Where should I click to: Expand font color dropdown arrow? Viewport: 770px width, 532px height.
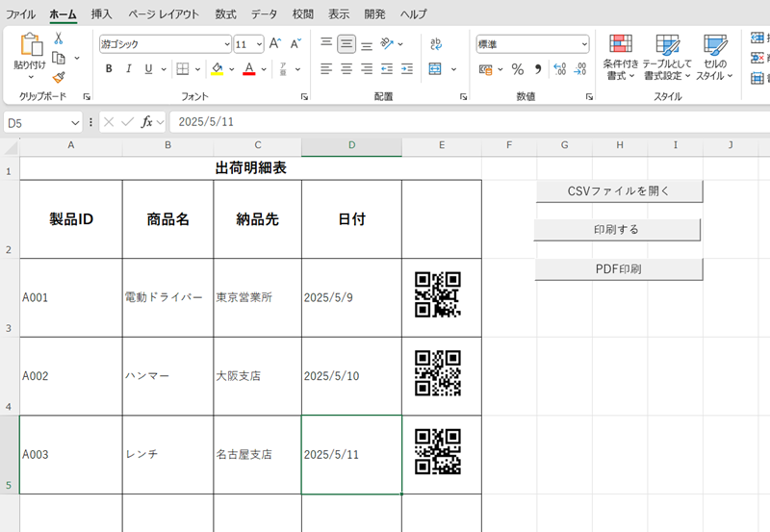tap(264, 69)
